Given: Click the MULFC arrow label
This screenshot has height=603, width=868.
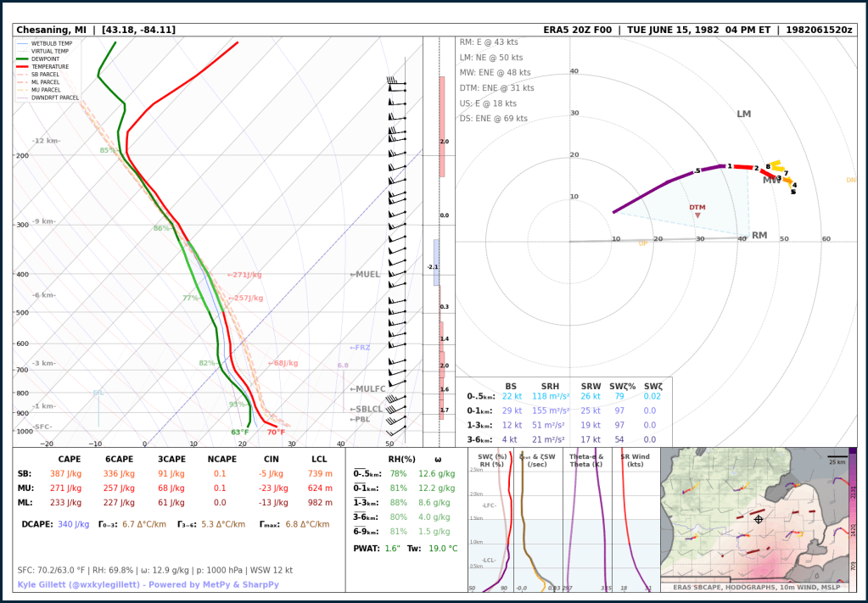Looking at the screenshot, I should (367, 389).
